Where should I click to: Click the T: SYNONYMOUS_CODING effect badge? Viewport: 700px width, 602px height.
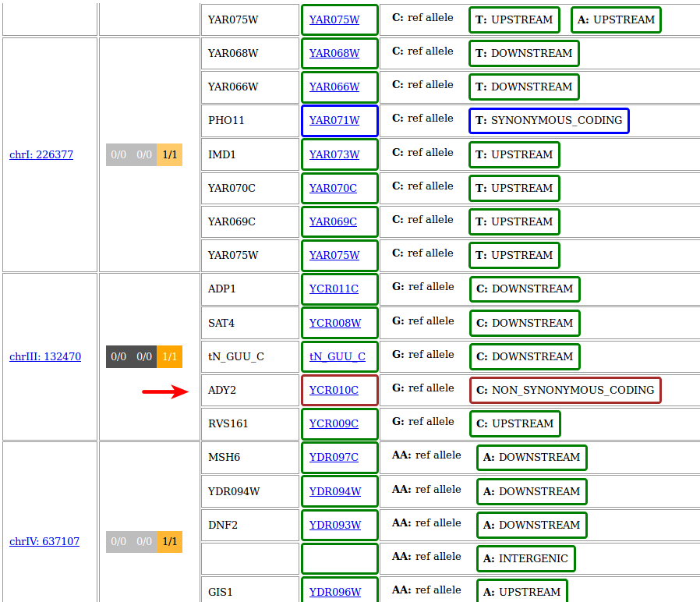pyautogui.click(x=549, y=121)
